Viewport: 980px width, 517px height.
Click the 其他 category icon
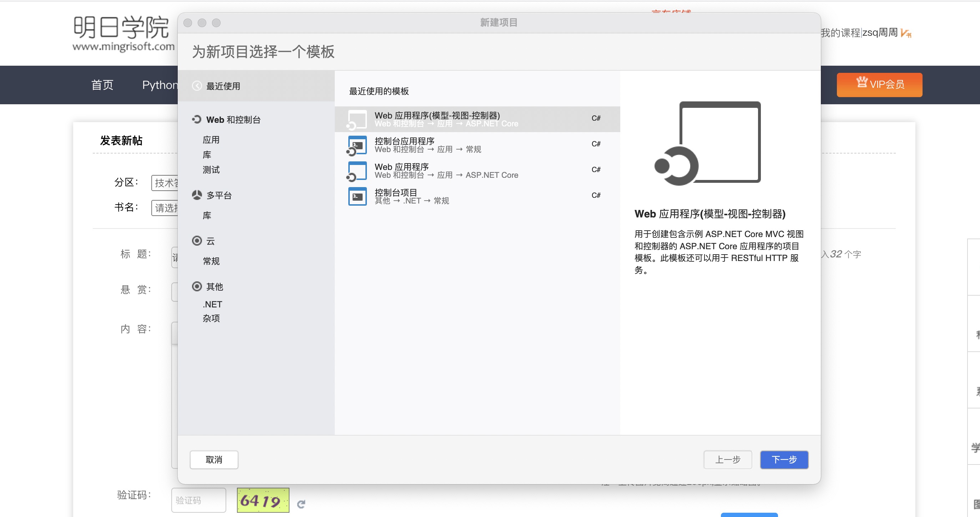(197, 286)
